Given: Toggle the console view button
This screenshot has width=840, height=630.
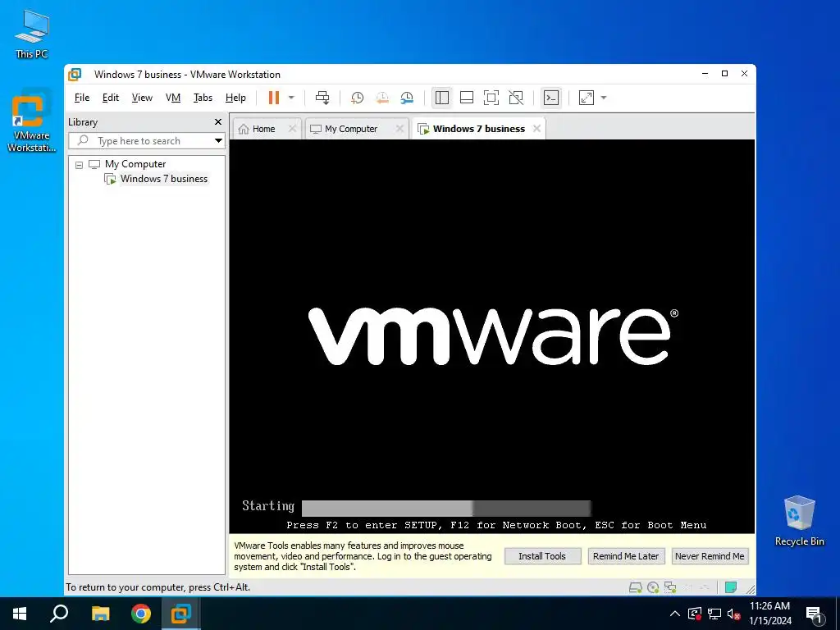Looking at the screenshot, I should pos(550,98).
